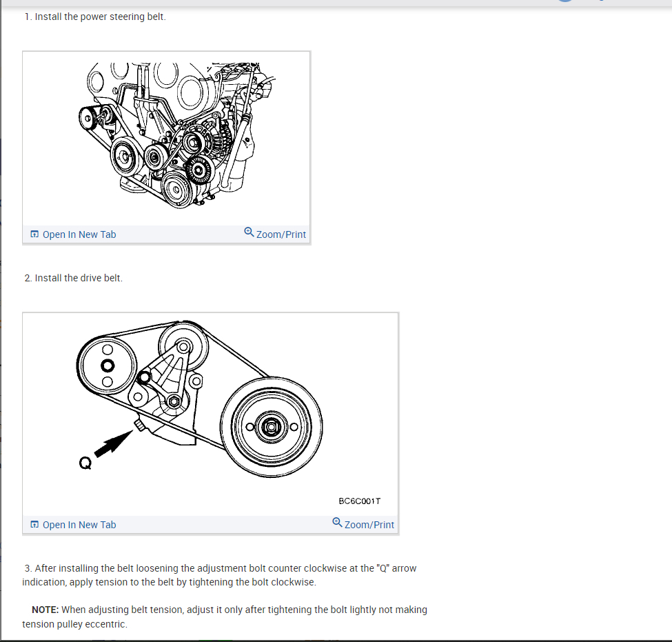Click the text 'Install the drive belt.'
This screenshot has height=642, width=672.
79,278
